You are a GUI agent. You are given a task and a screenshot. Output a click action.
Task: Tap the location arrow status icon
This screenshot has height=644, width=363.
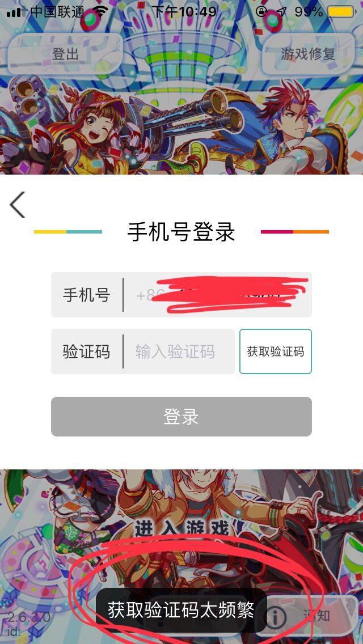[x=281, y=11]
